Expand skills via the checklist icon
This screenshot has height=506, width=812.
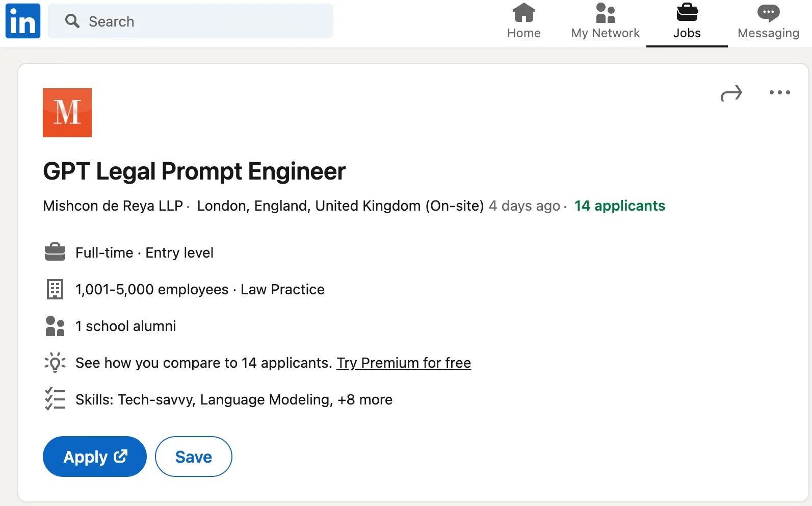pos(55,399)
